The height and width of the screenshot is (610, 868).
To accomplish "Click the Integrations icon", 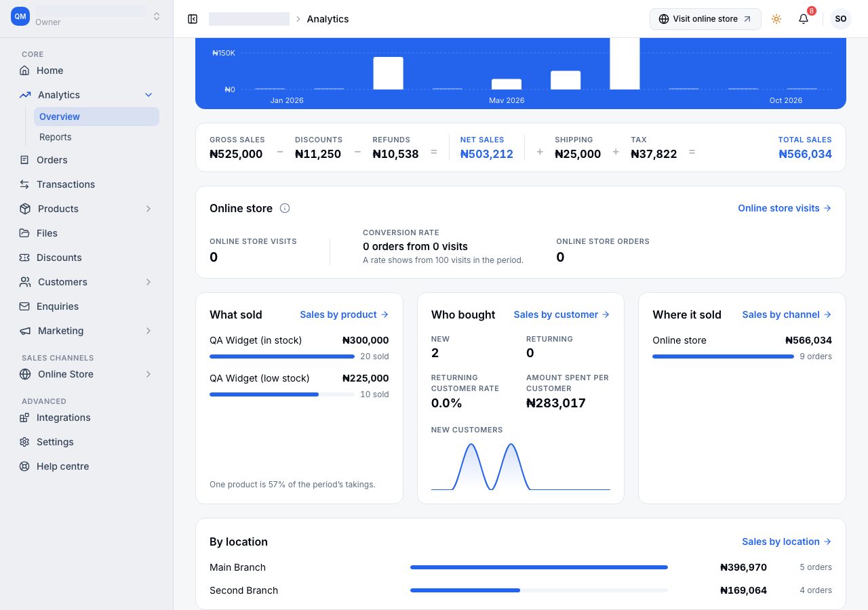I will coord(24,418).
